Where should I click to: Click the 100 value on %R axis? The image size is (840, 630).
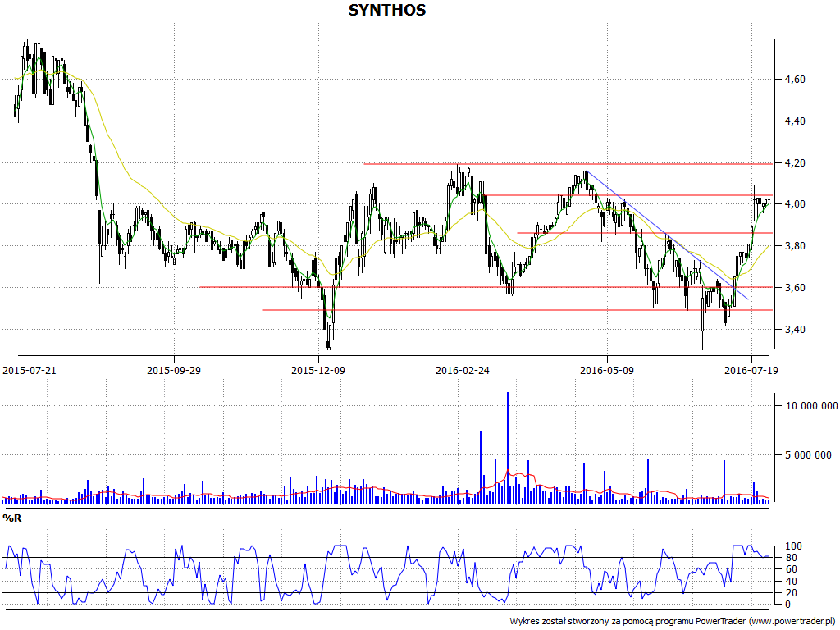click(x=793, y=546)
